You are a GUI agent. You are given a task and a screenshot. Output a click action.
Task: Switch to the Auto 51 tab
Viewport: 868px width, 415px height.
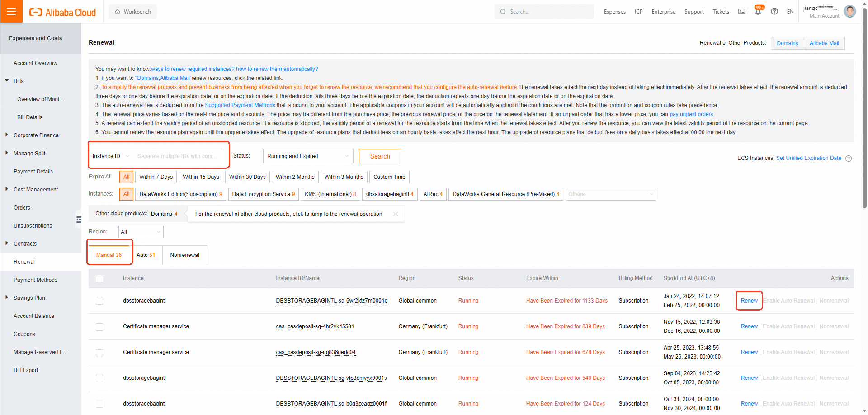tap(146, 255)
